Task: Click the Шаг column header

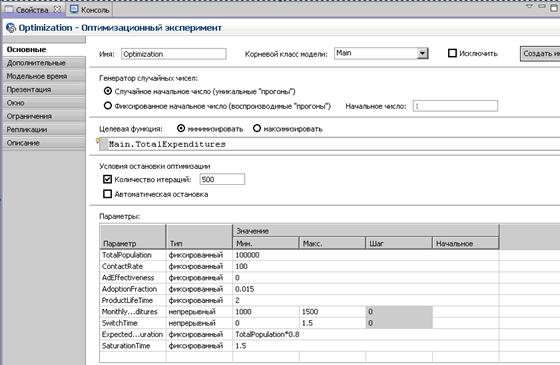Action: point(399,244)
